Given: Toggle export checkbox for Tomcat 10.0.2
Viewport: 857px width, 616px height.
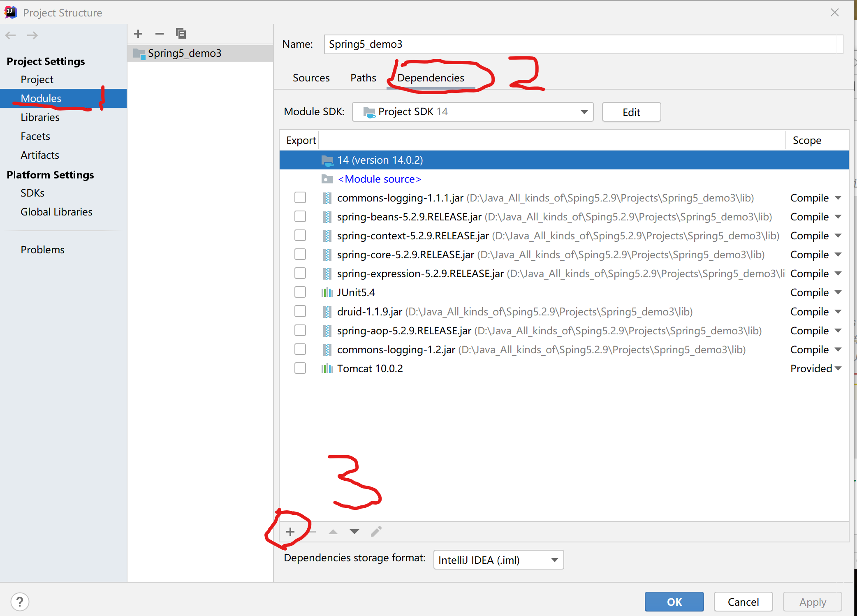Looking at the screenshot, I should point(300,368).
